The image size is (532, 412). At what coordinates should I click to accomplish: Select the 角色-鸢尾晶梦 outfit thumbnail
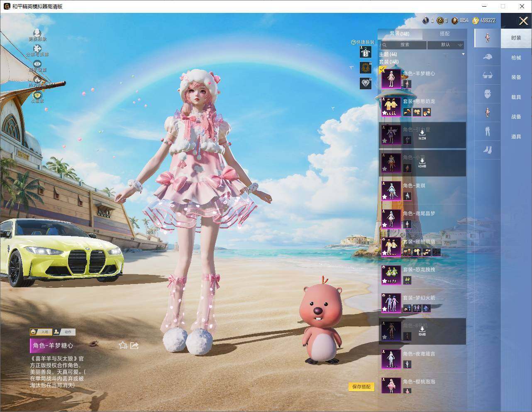click(391, 219)
